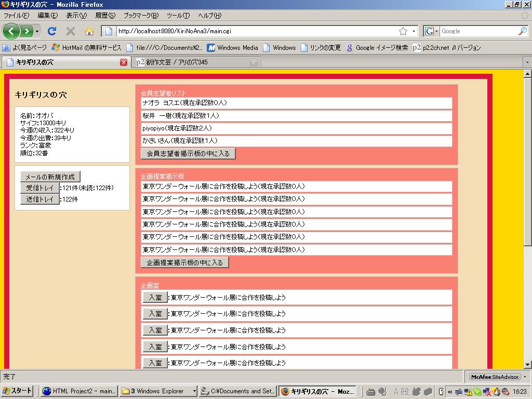
Task: Reload the page with the refresh icon
Action: (x=52, y=31)
